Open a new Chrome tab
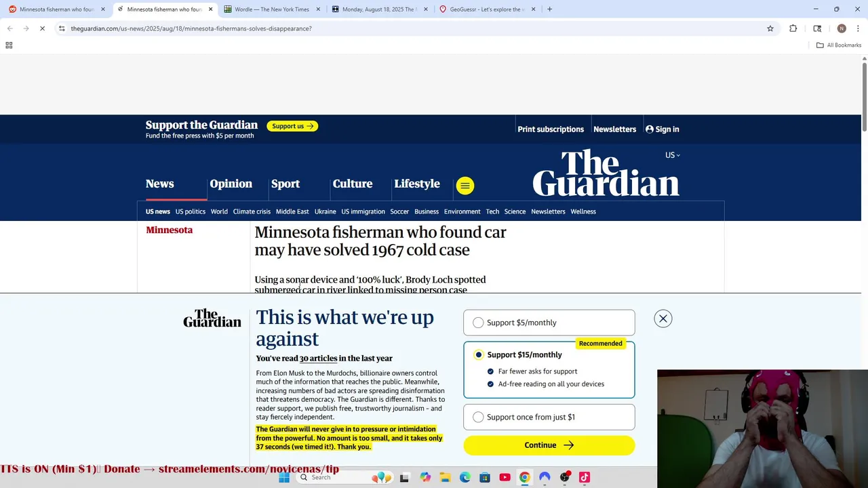This screenshot has width=868, height=488. [549, 9]
